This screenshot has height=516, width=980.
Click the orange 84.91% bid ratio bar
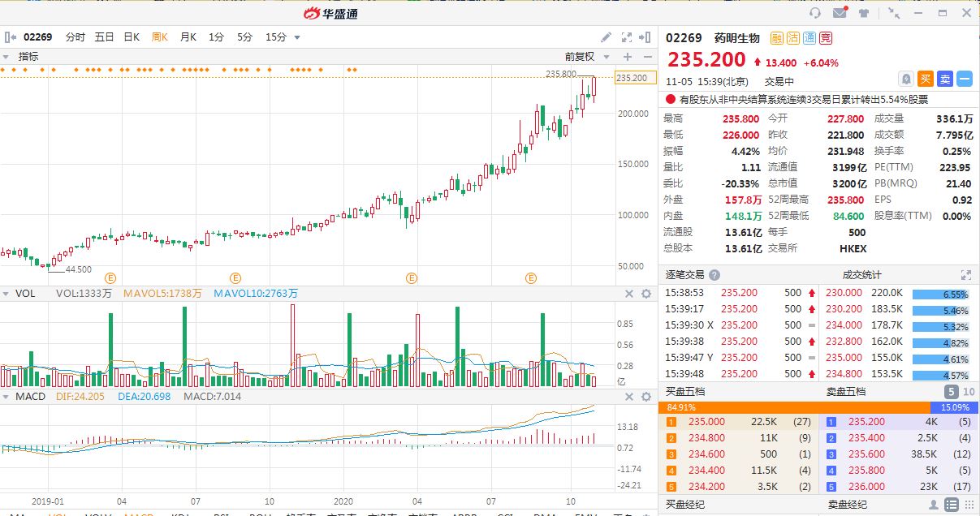point(796,407)
